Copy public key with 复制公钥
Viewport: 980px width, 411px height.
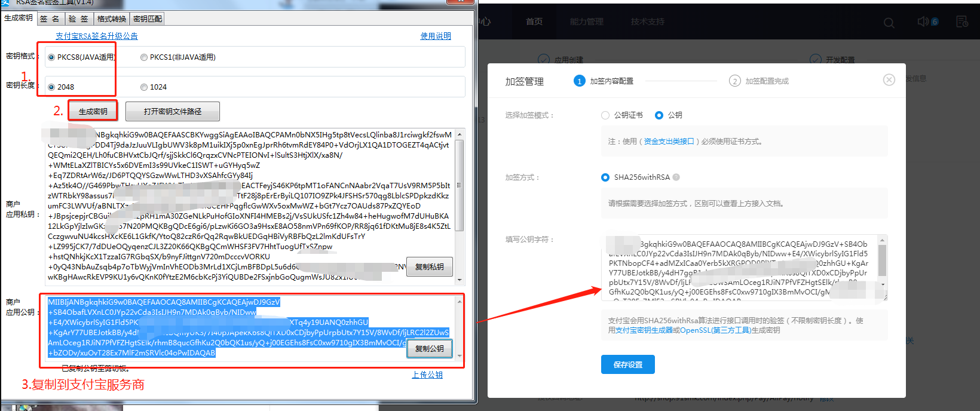click(430, 348)
